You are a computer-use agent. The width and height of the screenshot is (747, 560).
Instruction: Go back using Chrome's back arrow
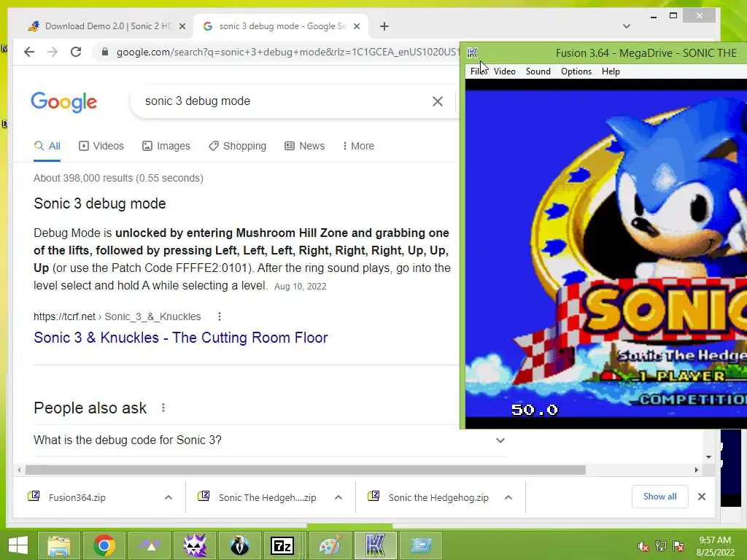(x=29, y=52)
